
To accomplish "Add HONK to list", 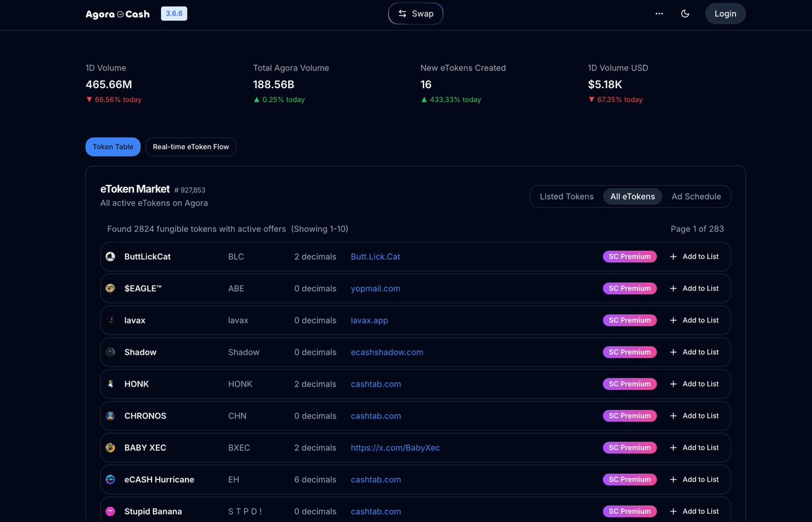I will pyautogui.click(x=694, y=384).
